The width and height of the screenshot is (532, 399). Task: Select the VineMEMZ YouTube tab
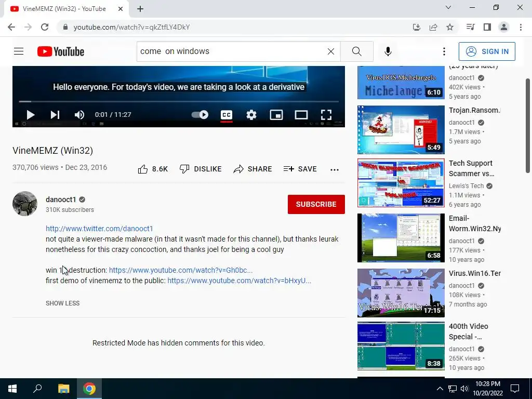tap(64, 9)
